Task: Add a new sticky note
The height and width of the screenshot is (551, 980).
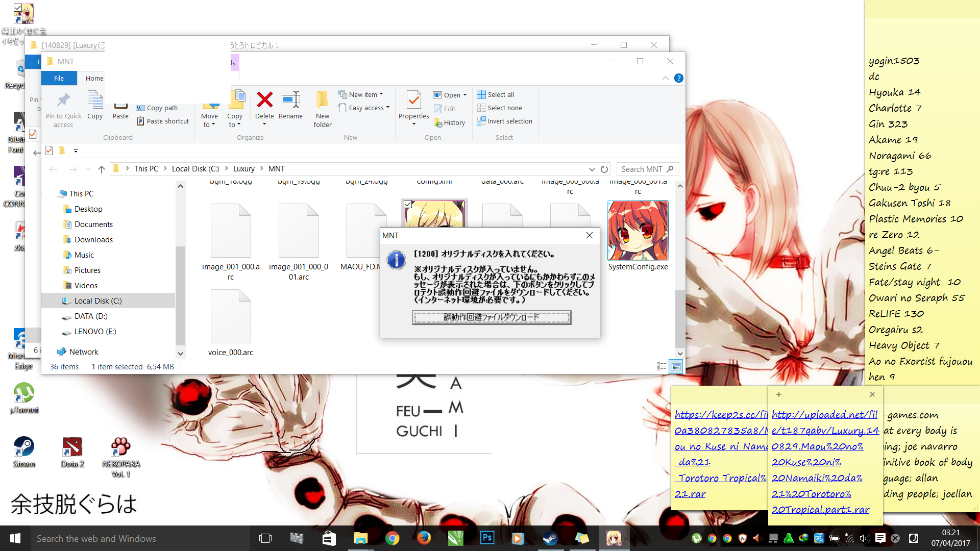Action: pos(779,394)
